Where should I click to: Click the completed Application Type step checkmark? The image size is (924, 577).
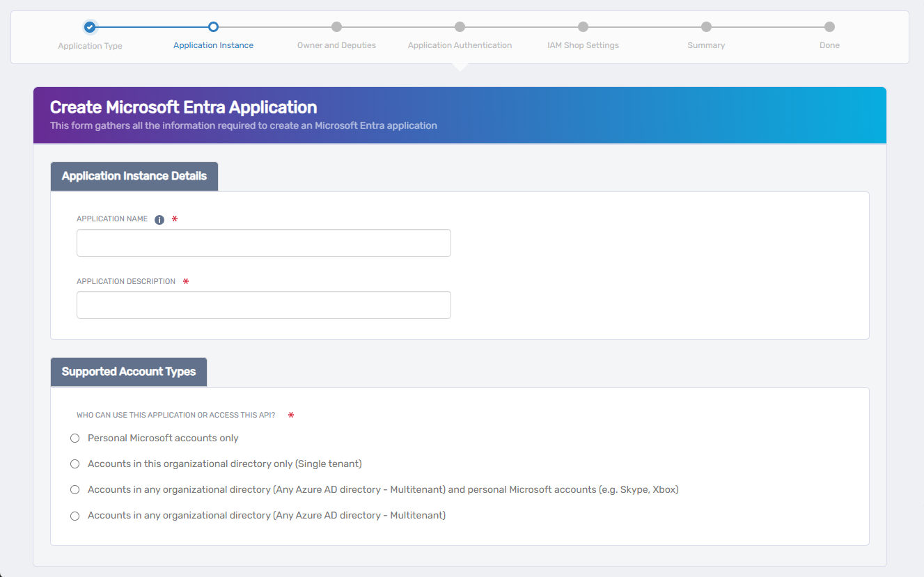click(x=90, y=27)
